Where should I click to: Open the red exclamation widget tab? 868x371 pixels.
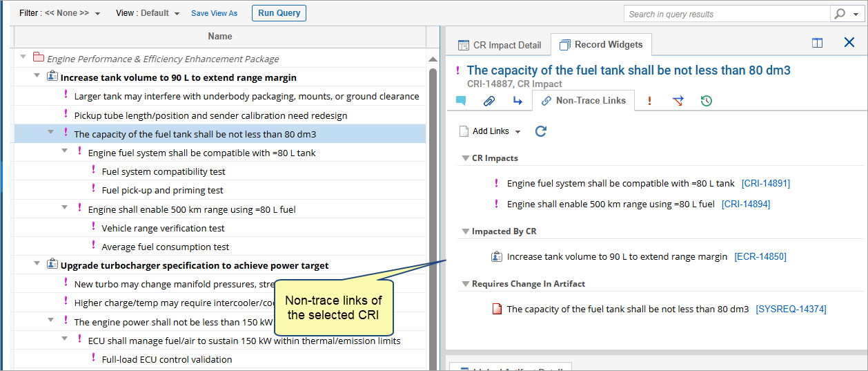[x=649, y=101]
